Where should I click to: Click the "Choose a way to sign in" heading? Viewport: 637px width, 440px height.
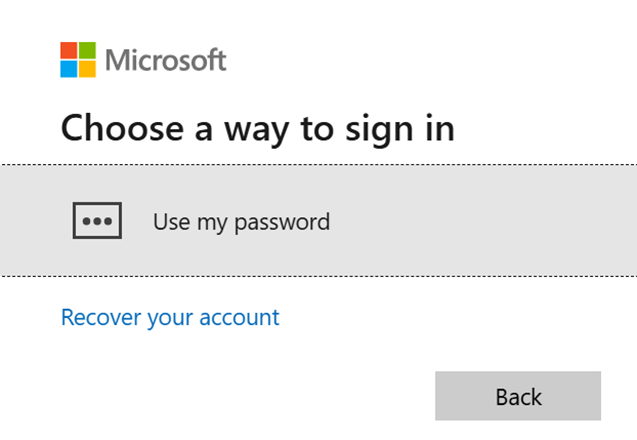[258, 129]
